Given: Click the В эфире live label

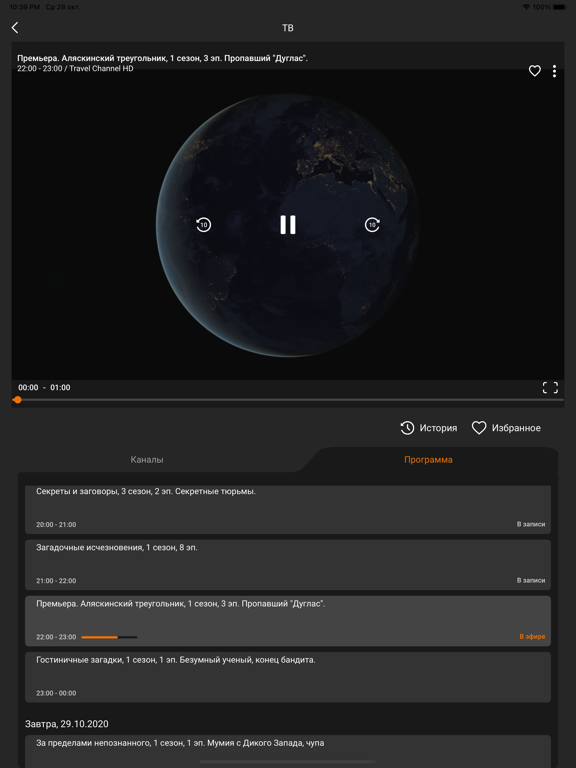Looking at the screenshot, I should click(532, 637).
